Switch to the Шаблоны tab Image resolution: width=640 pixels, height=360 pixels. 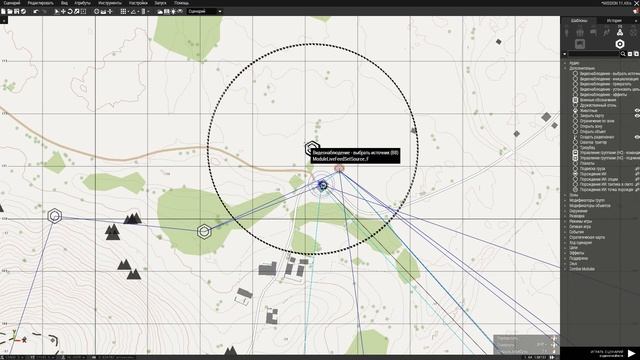579,20
